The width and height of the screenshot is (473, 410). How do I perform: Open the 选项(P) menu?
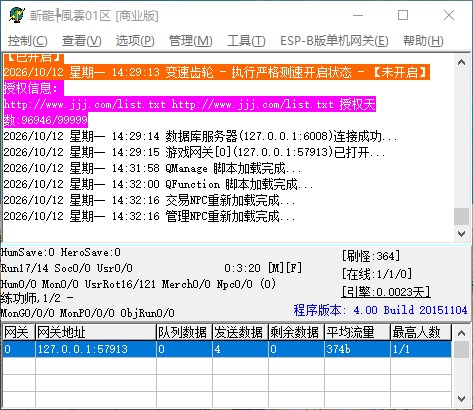(x=135, y=41)
